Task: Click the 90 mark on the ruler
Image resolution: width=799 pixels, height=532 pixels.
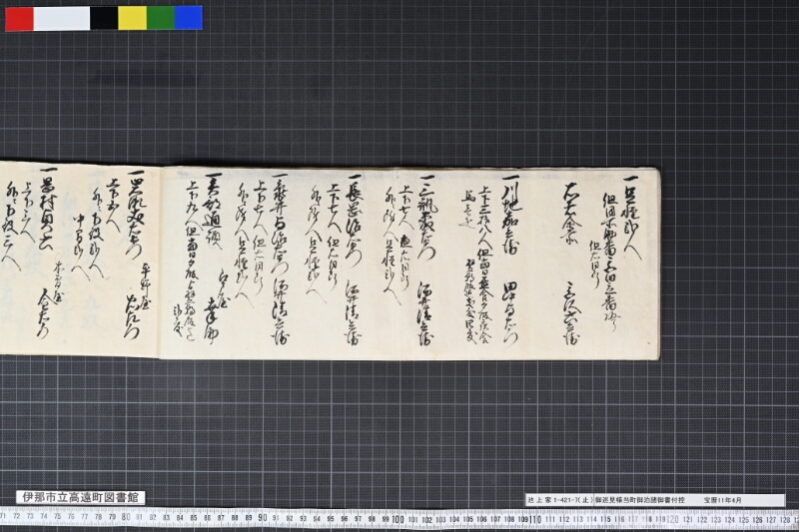Action: pyautogui.click(x=262, y=518)
